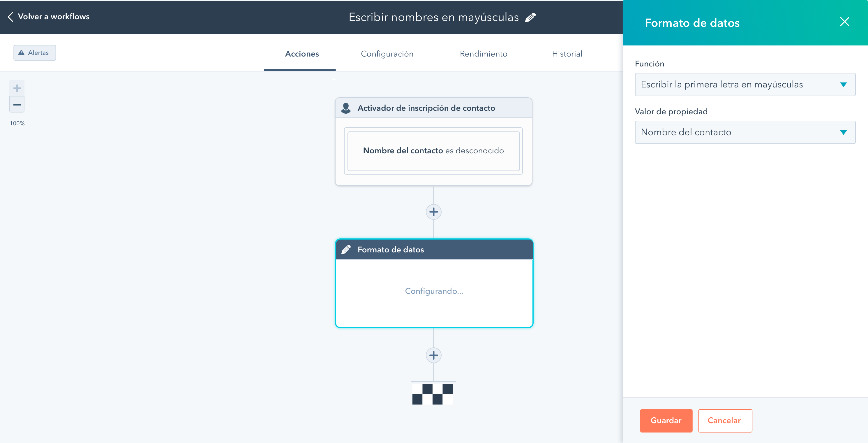Zoom out with the minus button

point(17,105)
